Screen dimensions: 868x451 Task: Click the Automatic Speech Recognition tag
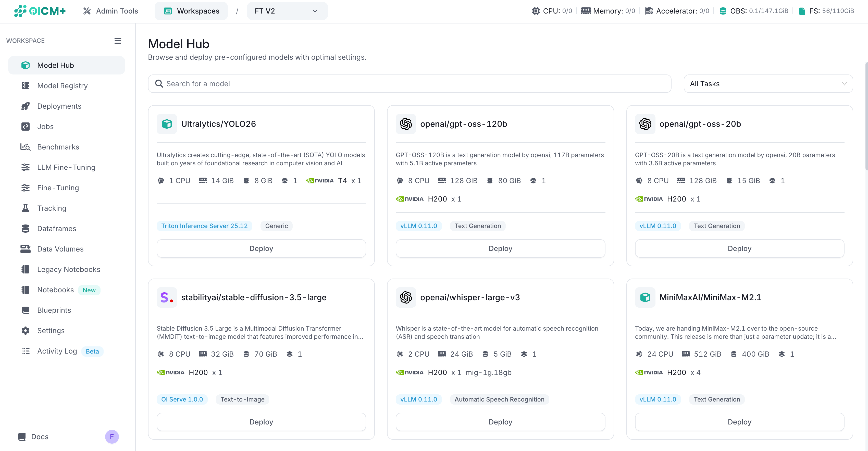point(499,399)
